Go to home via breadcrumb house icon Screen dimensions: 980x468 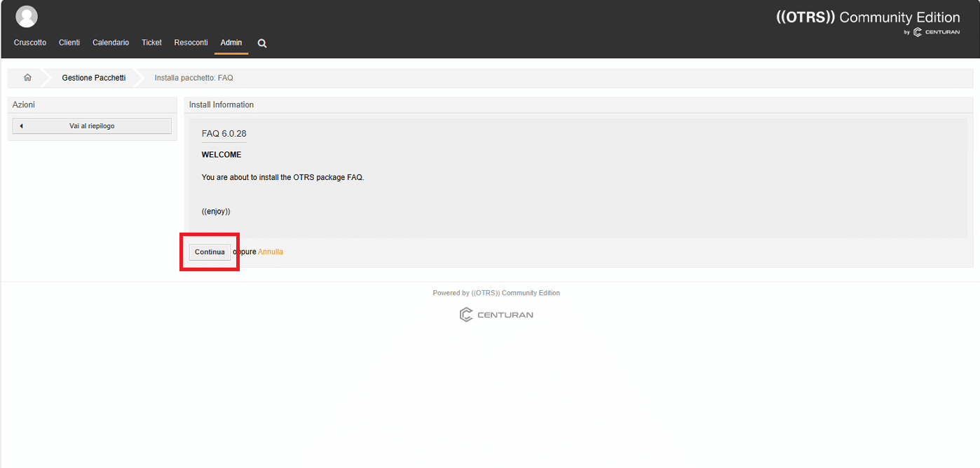(x=27, y=78)
